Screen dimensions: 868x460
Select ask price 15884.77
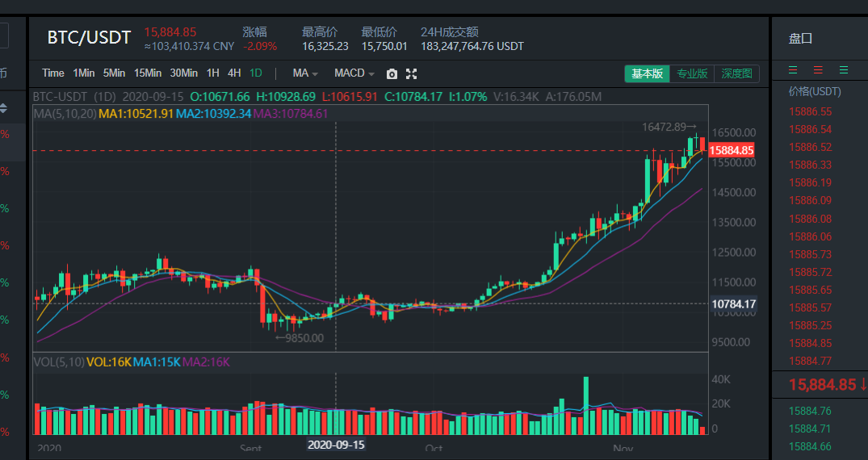click(811, 361)
